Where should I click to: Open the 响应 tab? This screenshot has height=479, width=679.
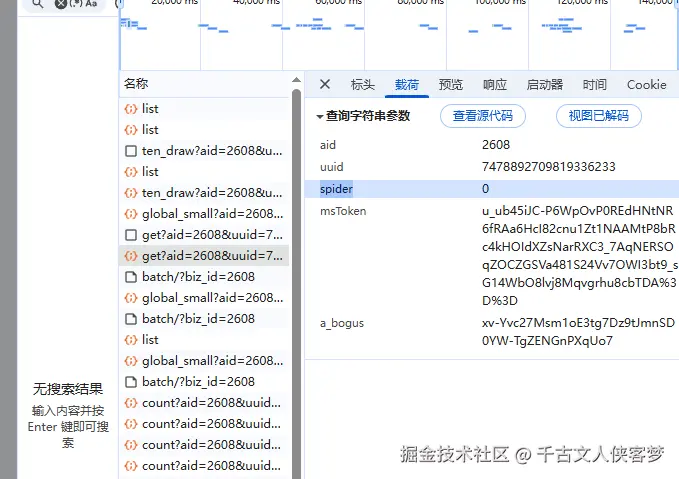click(495, 84)
